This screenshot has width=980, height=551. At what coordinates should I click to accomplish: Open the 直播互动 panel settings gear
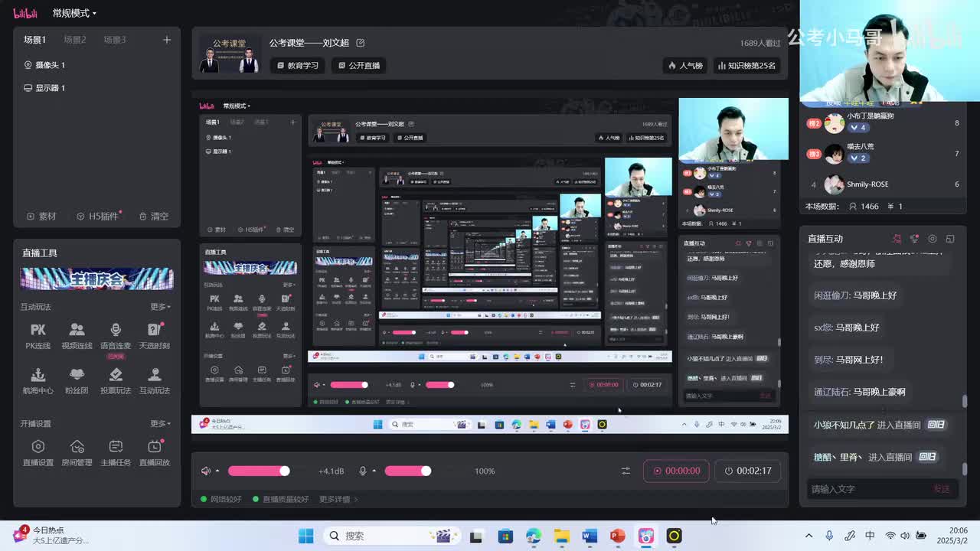(x=932, y=239)
